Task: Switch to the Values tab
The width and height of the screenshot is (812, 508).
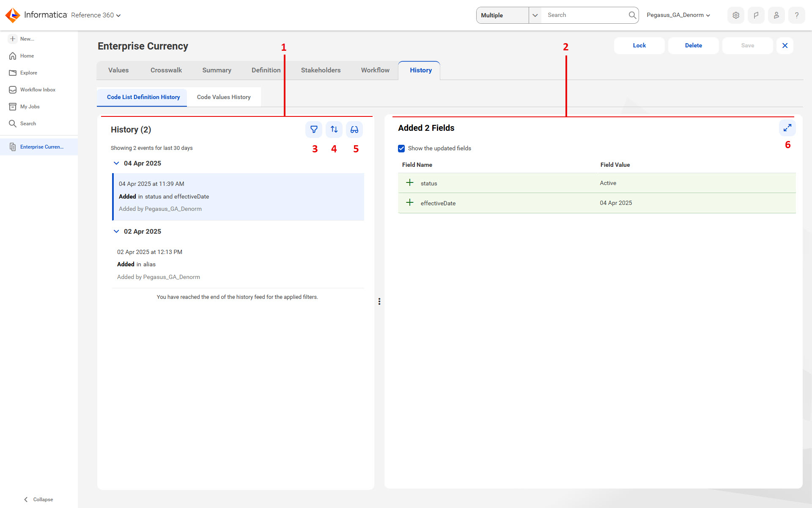Action: tap(118, 70)
